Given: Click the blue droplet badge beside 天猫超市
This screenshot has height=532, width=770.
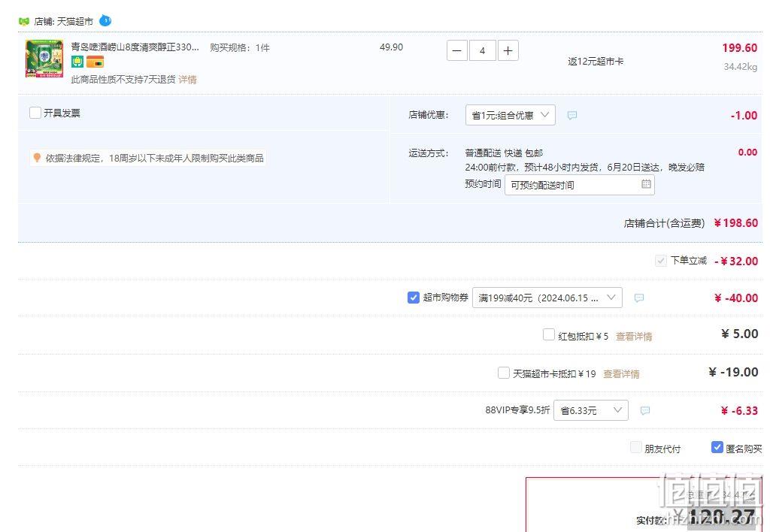Looking at the screenshot, I should 105,20.
